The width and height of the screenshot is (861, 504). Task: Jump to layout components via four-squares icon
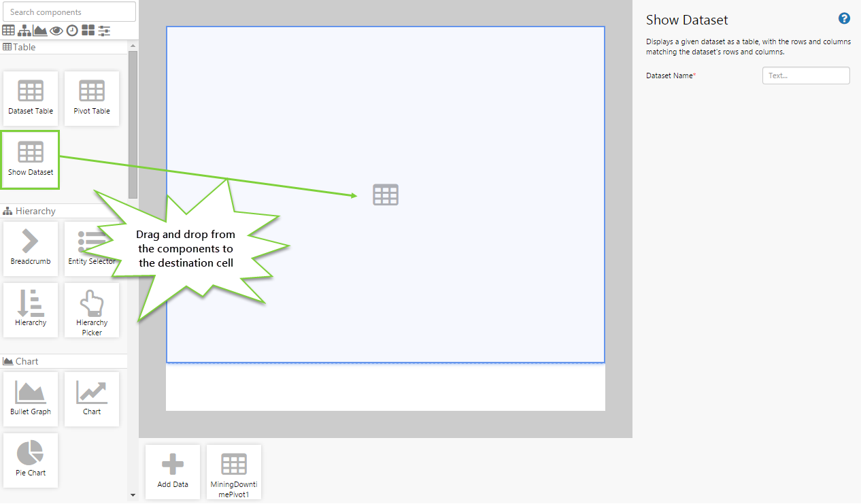pyautogui.click(x=88, y=31)
